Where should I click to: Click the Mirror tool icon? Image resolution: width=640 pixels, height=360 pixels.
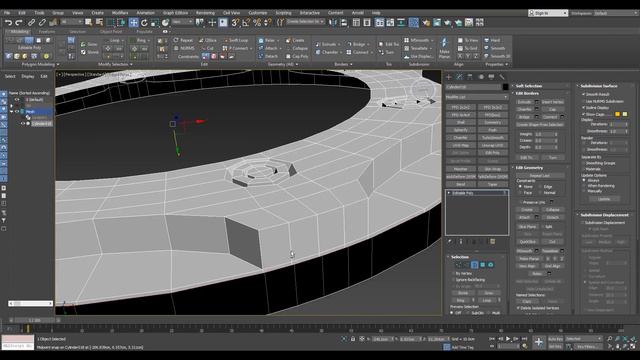click(333, 23)
